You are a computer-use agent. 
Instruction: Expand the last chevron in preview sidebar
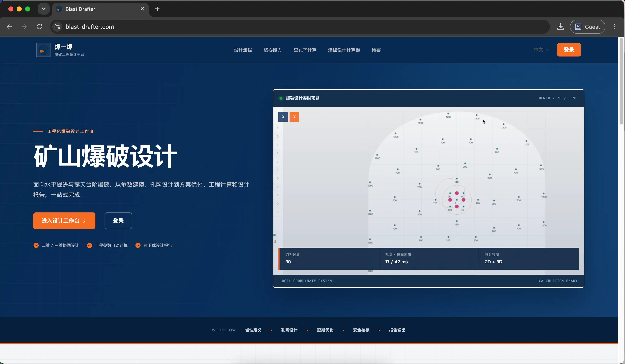pyautogui.click(x=278, y=212)
